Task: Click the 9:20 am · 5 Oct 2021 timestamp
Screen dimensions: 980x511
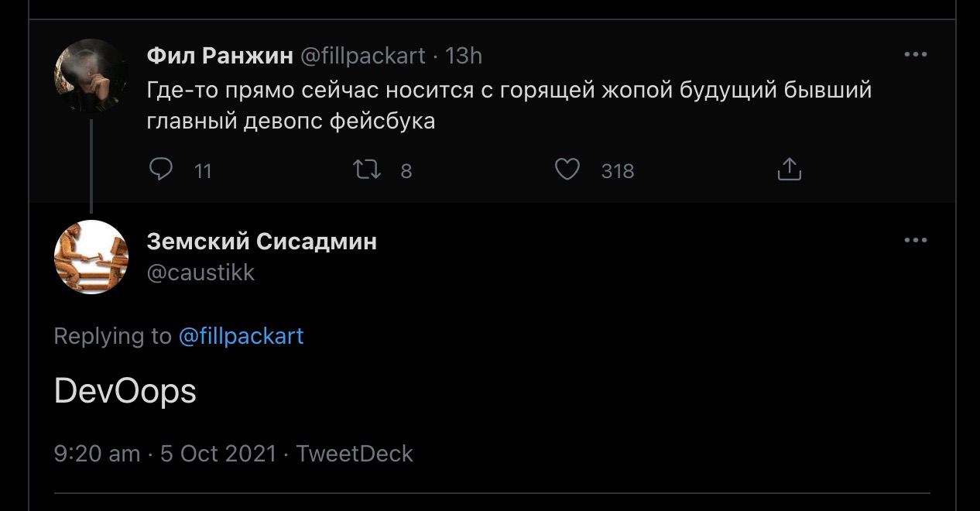Action: (165, 454)
